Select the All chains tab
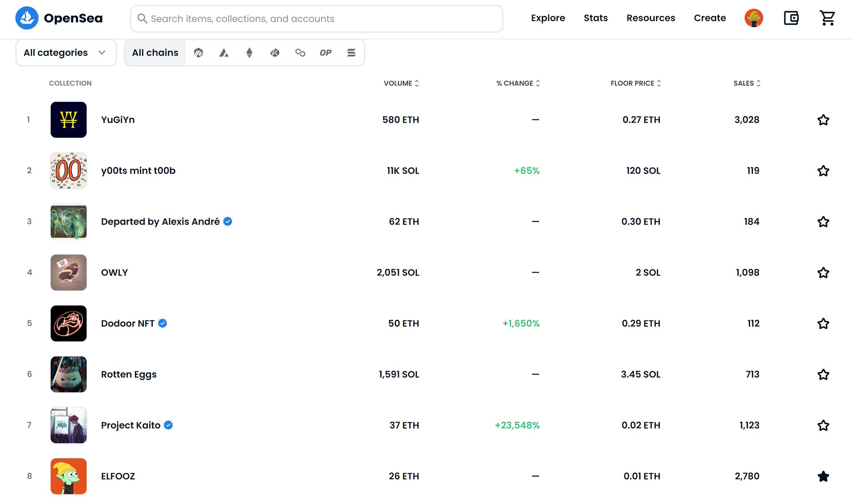 click(155, 53)
